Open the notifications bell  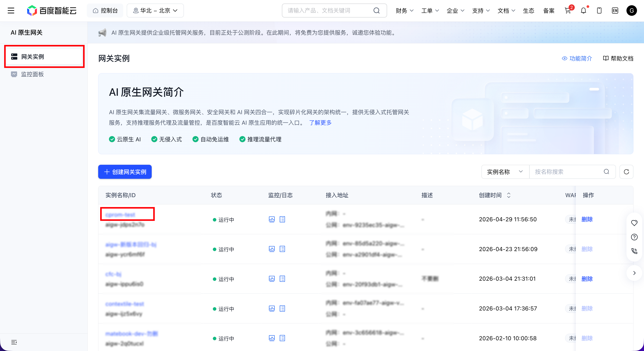tap(583, 11)
